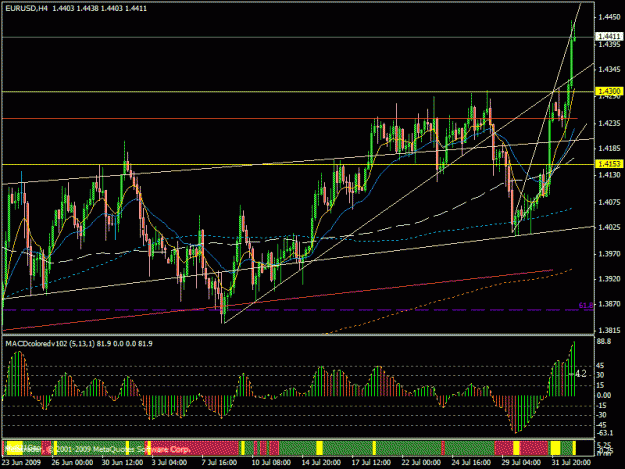This screenshot has width=625, height=469.
Task: Click the 1.4130 price axis value
Action: pyautogui.click(x=609, y=175)
